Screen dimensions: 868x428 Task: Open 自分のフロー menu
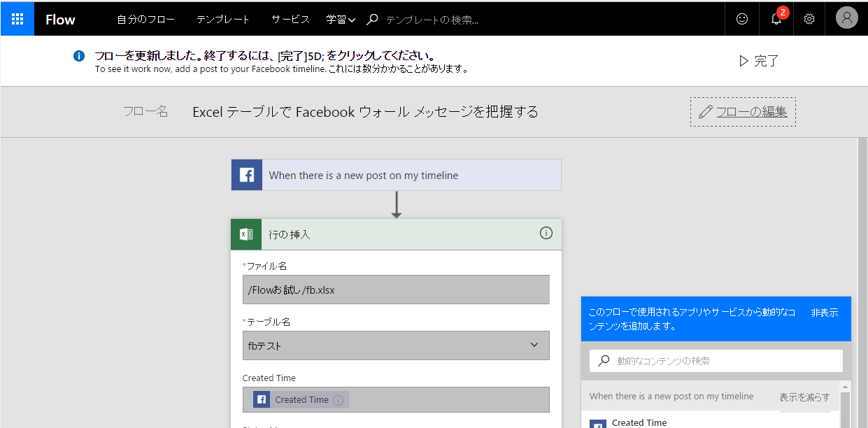(146, 20)
